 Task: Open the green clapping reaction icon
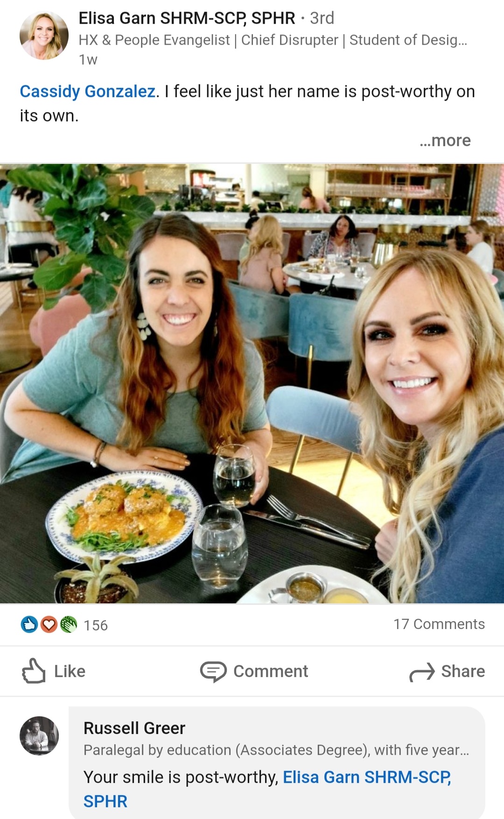pos(69,624)
